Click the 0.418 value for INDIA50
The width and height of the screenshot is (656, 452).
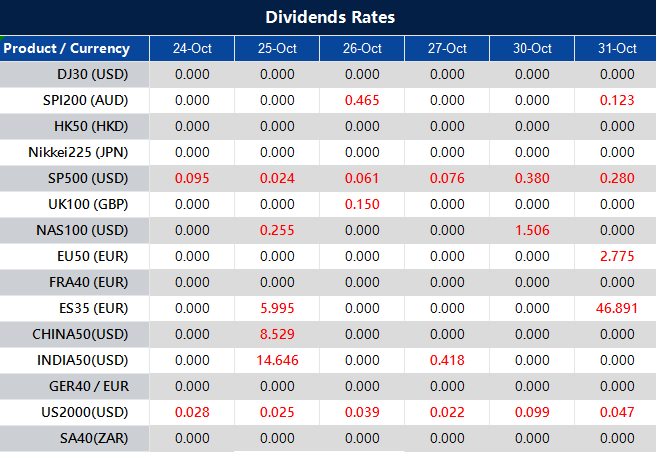coord(447,360)
